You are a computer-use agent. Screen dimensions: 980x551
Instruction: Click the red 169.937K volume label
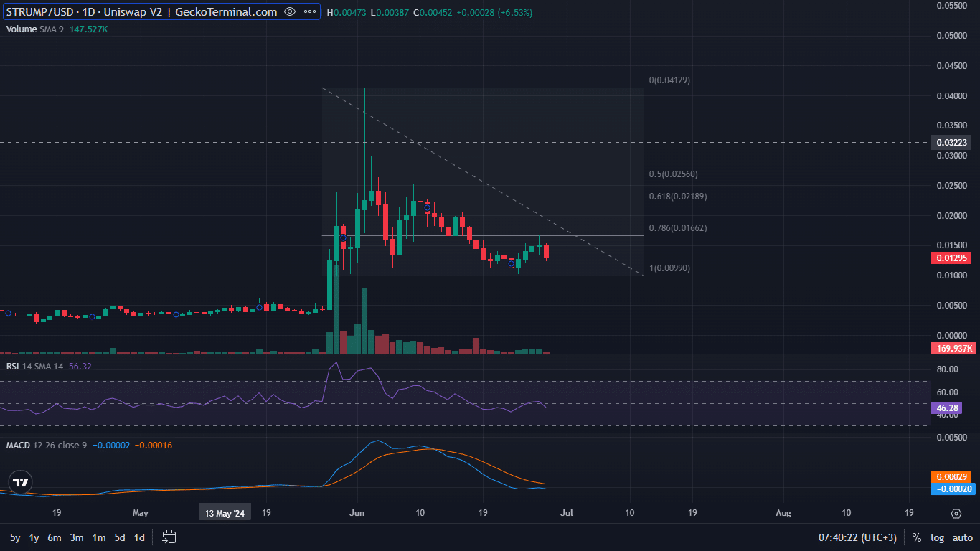coord(953,349)
